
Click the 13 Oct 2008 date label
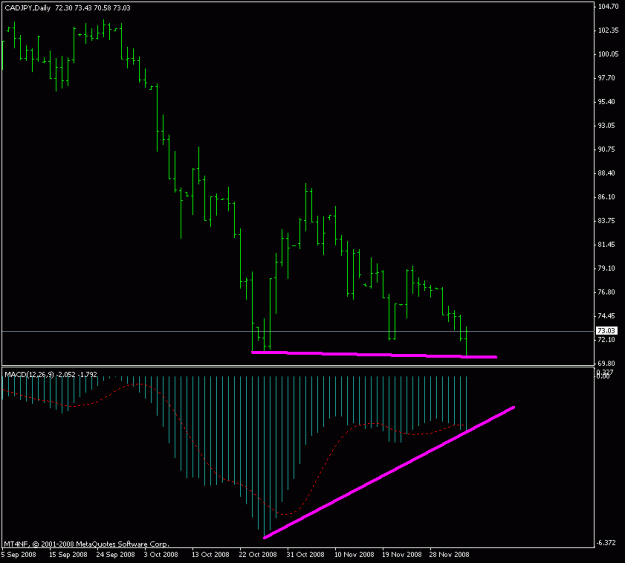(210, 555)
